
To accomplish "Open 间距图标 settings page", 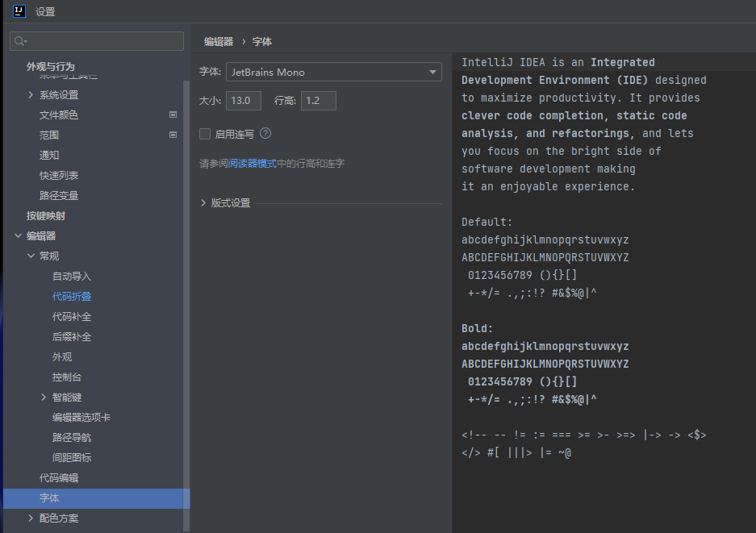I will tap(72, 458).
